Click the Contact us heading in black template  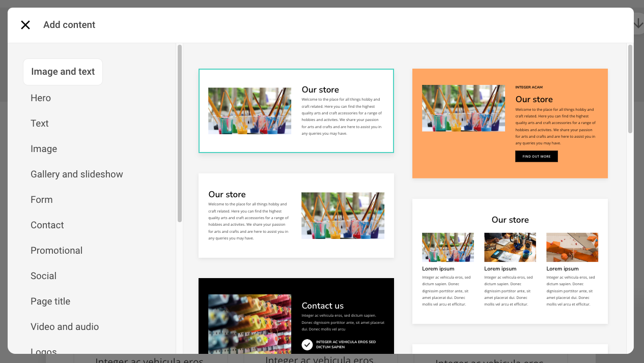[323, 306]
